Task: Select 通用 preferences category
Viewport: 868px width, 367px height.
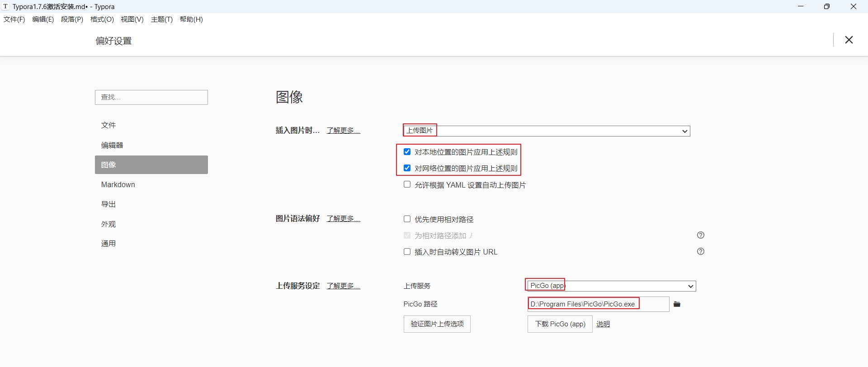Action: tap(151, 244)
